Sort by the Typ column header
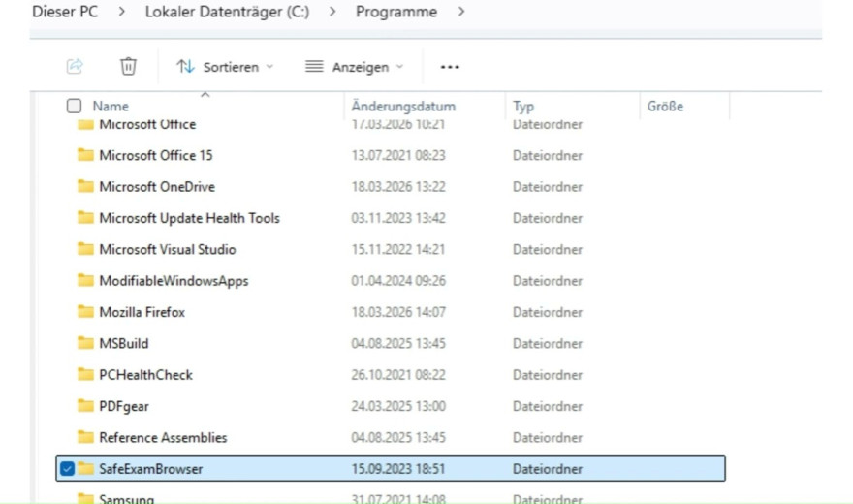This screenshot has width=853, height=504. 523,106
